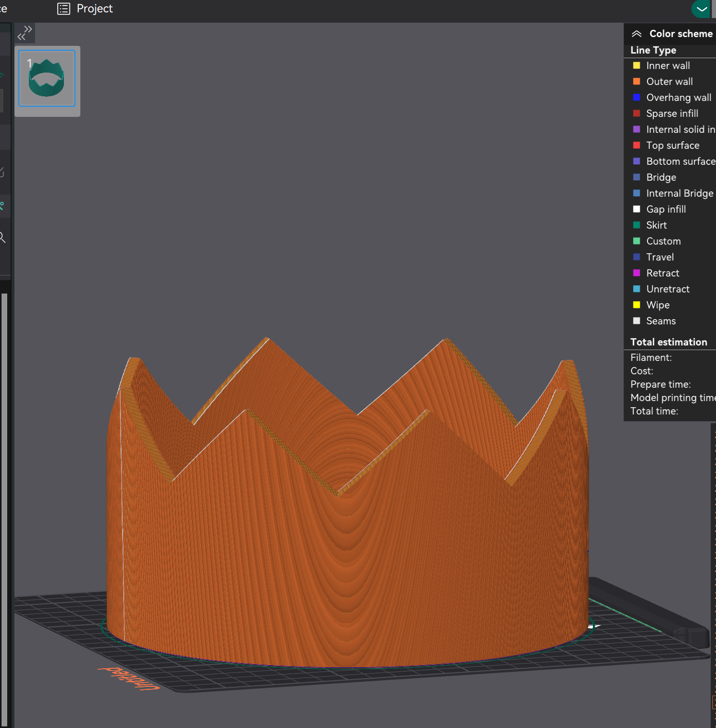Click the Total estimation heading

(669, 342)
